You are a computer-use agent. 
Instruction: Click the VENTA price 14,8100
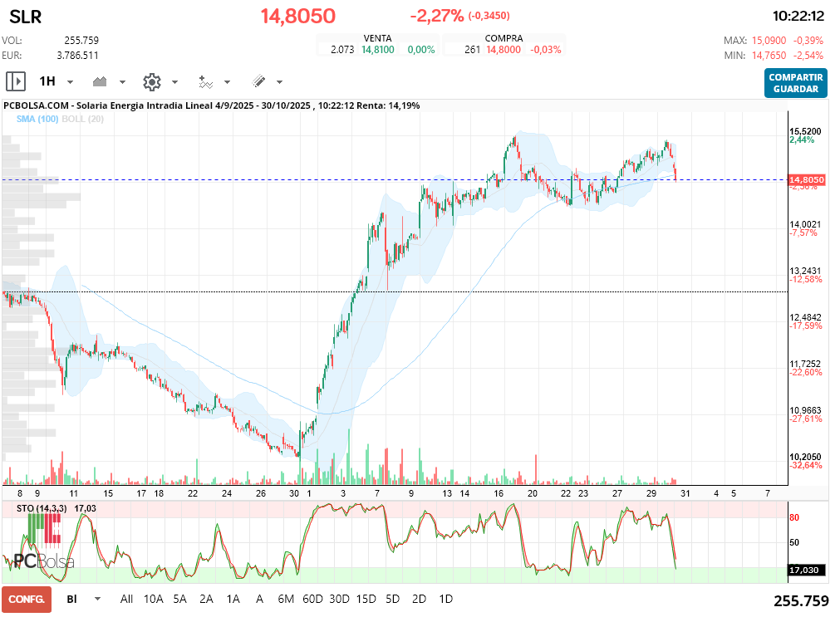(x=378, y=50)
